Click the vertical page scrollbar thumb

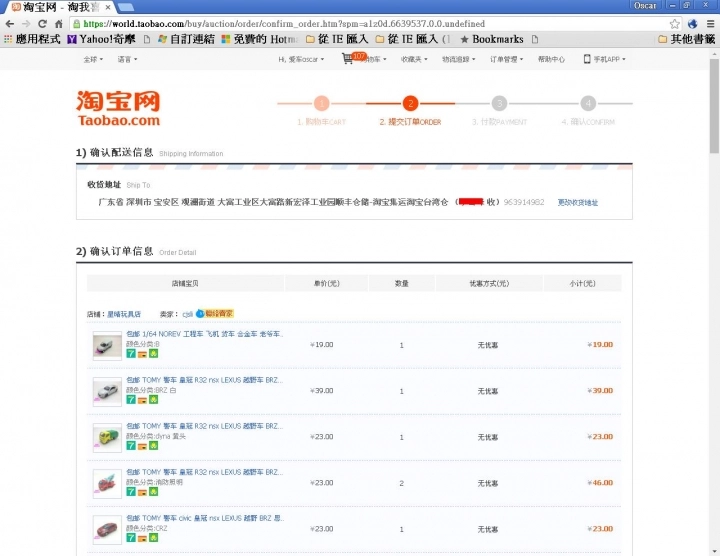coord(714,106)
